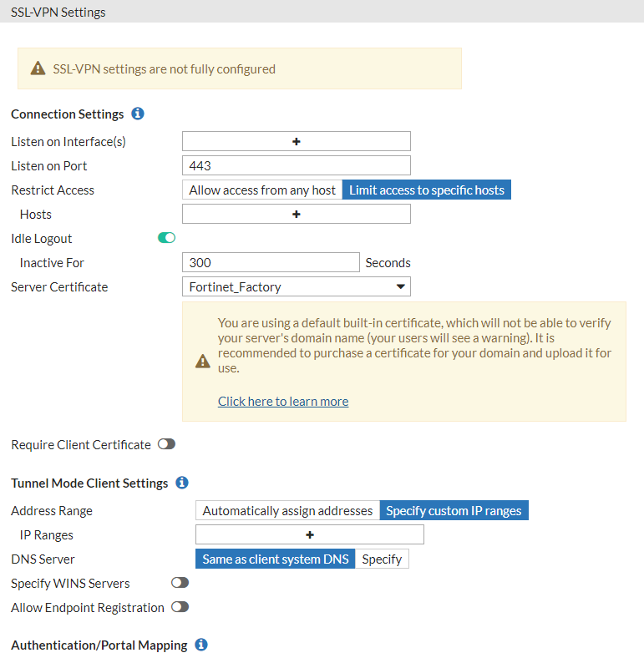Enable Allow Endpoint Registration switch

click(x=180, y=607)
